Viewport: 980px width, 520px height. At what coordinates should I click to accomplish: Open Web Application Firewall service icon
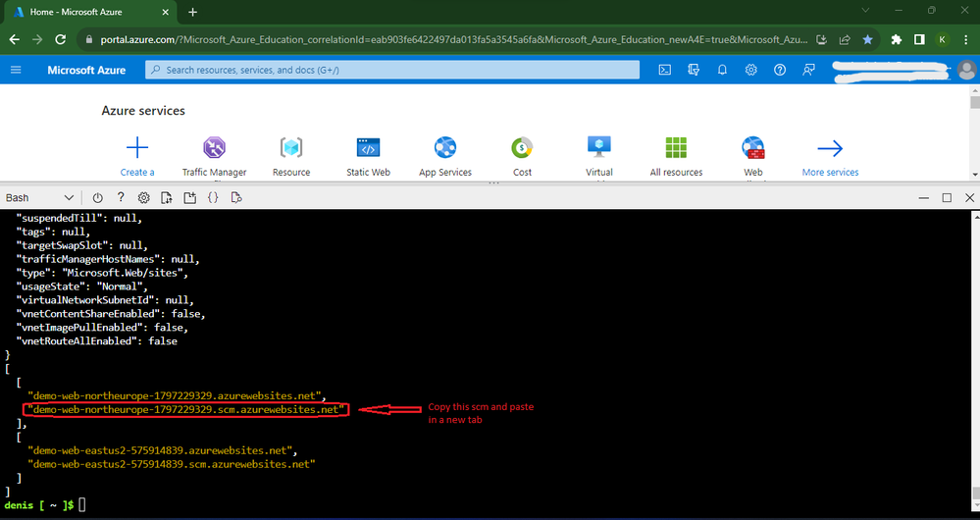tap(753, 148)
